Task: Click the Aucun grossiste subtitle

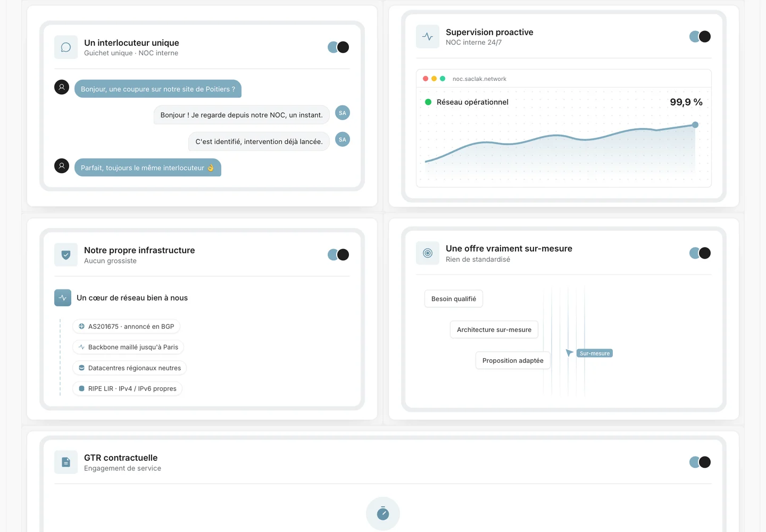Action: (x=110, y=261)
